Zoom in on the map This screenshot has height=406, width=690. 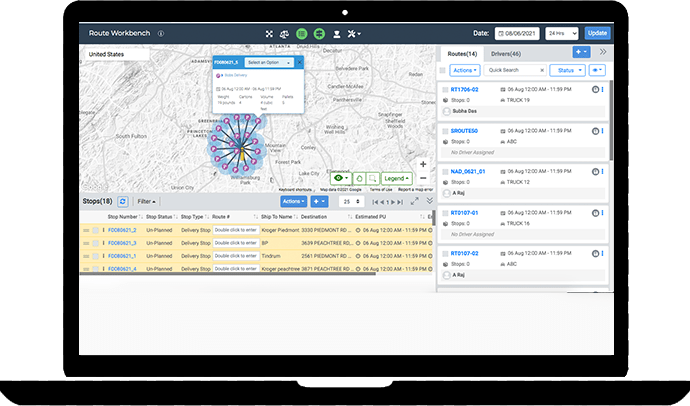[x=423, y=163]
